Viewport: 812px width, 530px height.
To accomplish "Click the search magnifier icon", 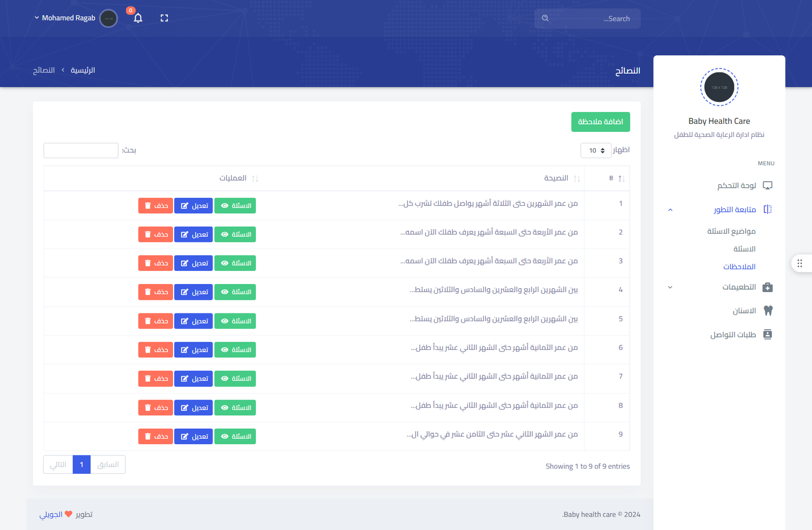I will click(545, 18).
